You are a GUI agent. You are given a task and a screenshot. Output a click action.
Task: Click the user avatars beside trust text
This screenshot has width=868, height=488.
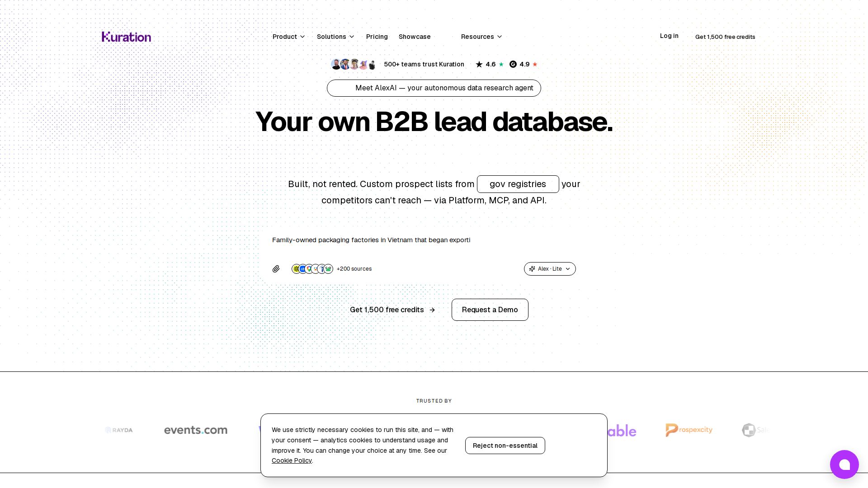[x=354, y=64]
